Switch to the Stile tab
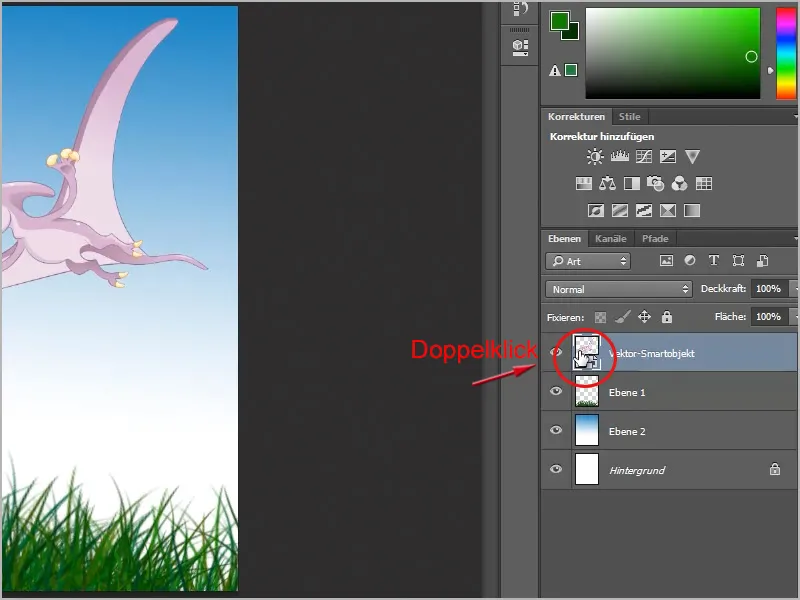800x600 pixels. (630, 117)
